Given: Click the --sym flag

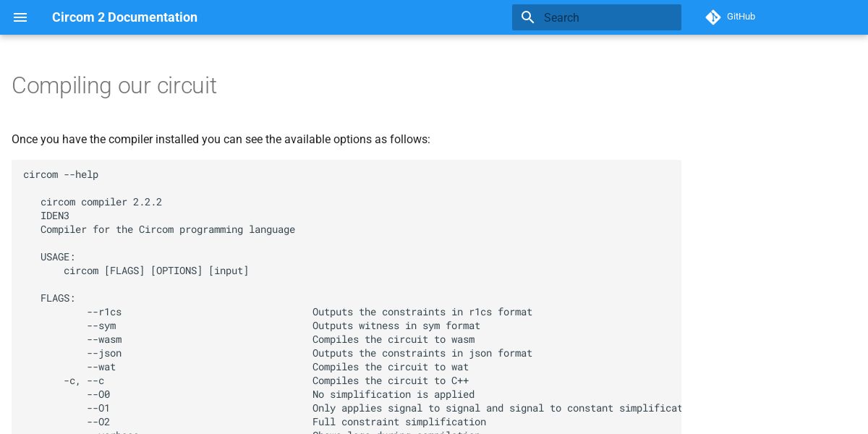Looking at the screenshot, I should pyautogui.click(x=101, y=325).
